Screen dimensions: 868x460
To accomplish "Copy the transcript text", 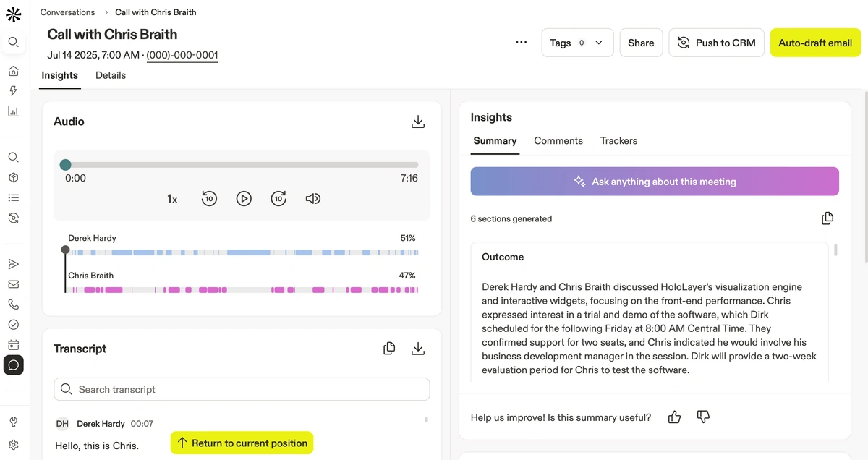I will (389, 349).
